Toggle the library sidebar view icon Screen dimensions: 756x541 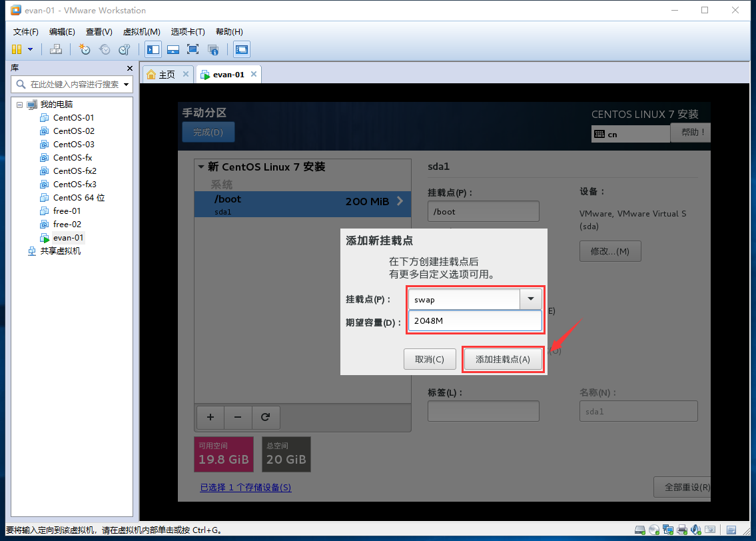pos(153,49)
